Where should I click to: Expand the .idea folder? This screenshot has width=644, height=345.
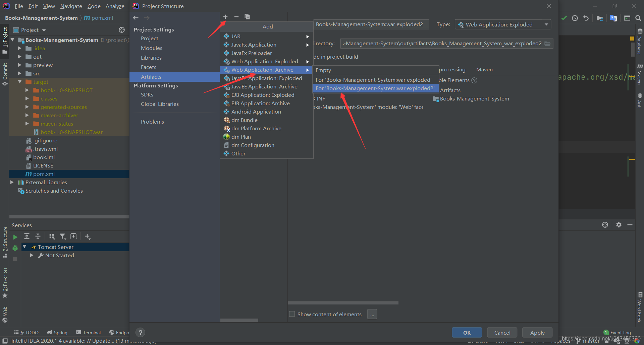pyautogui.click(x=19, y=48)
